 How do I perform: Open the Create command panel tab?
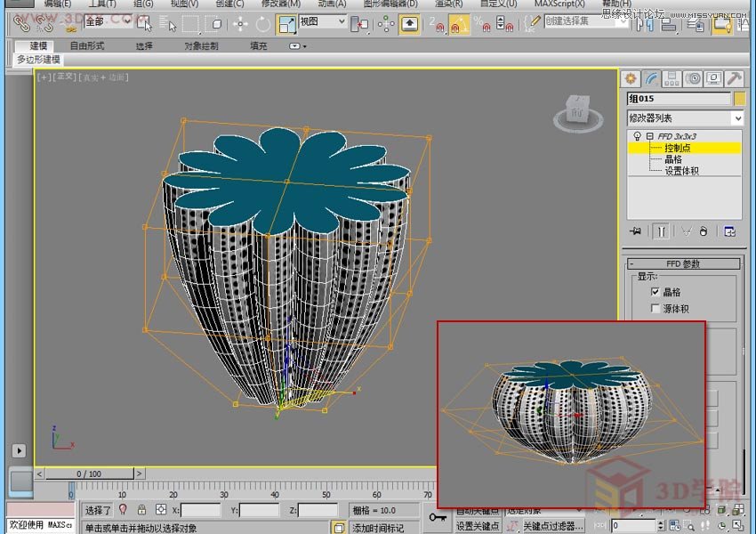click(x=631, y=78)
